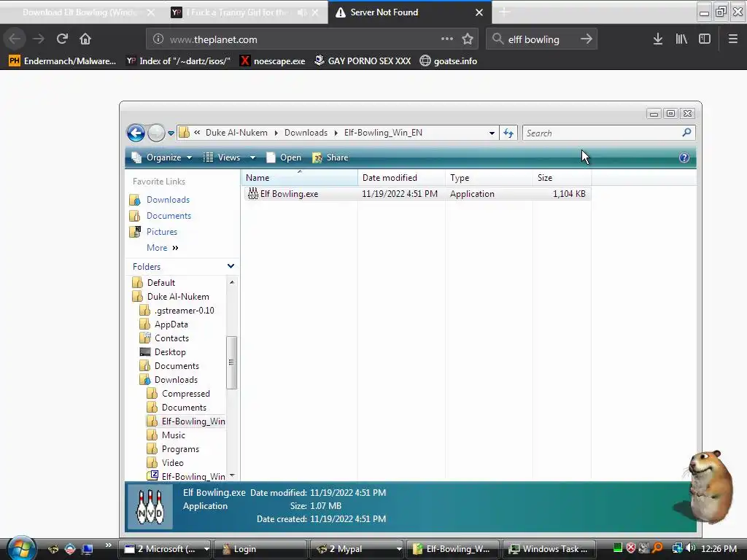The width and height of the screenshot is (747, 560).
Task: Sort by the Size column header
Action: tap(562, 178)
